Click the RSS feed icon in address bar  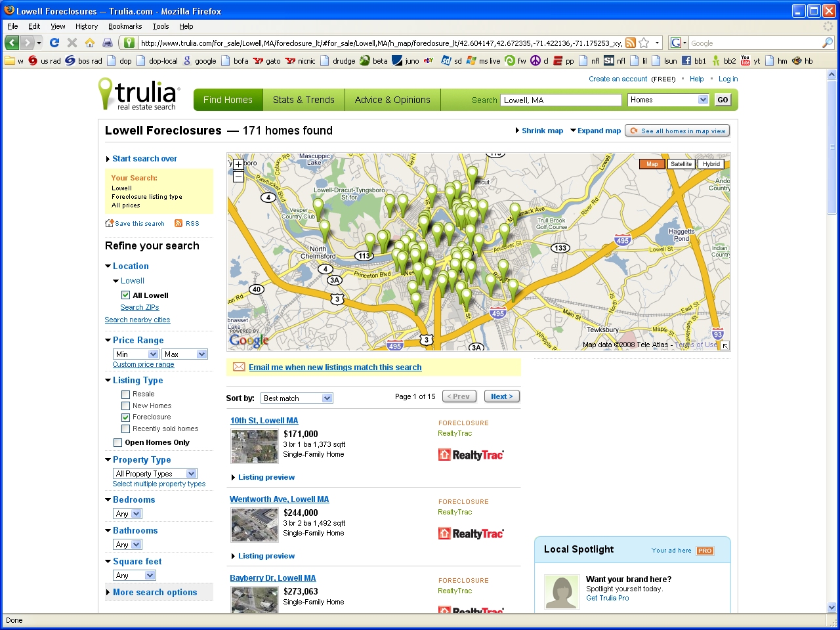tap(630, 43)
